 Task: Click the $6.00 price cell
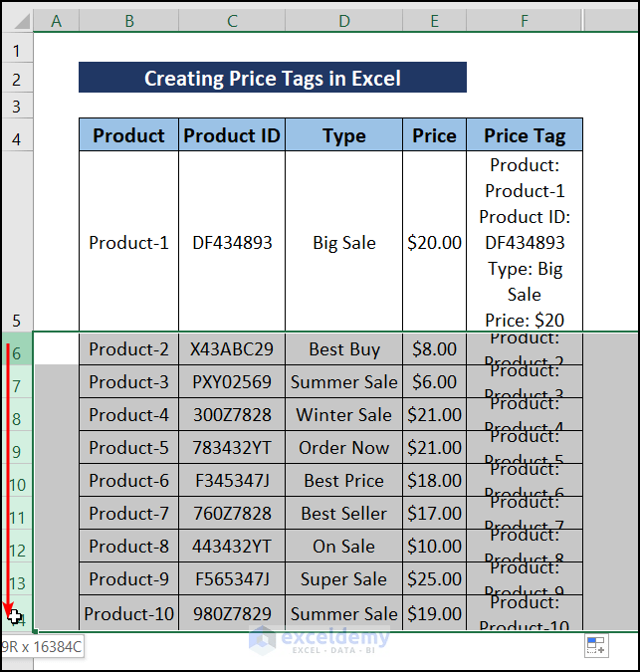[x=434, y=381]
